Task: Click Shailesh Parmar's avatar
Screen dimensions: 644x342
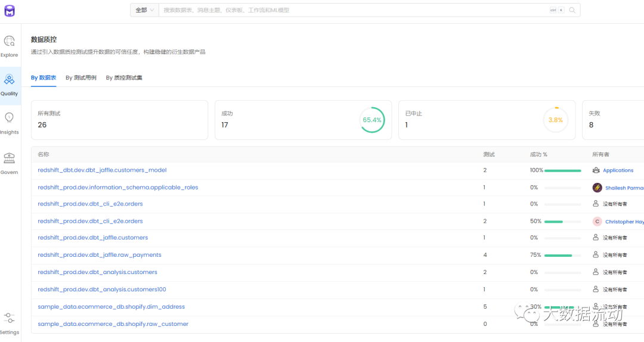Action: pyautogui.click(x=597, y=188)
